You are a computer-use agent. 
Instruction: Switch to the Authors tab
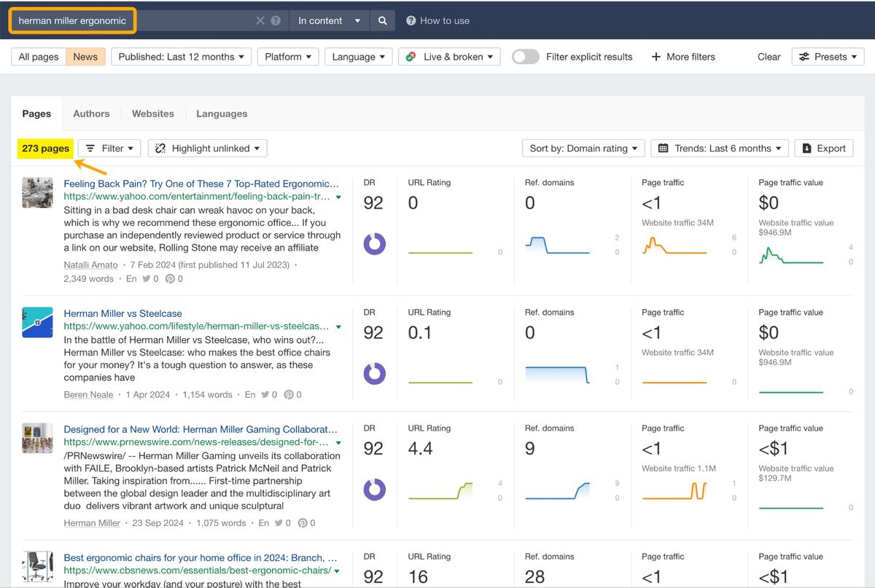91,114
